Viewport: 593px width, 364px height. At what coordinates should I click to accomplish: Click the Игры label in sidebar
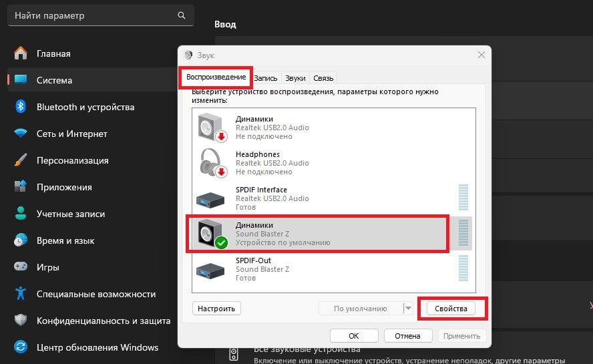(x=48, y=268)
